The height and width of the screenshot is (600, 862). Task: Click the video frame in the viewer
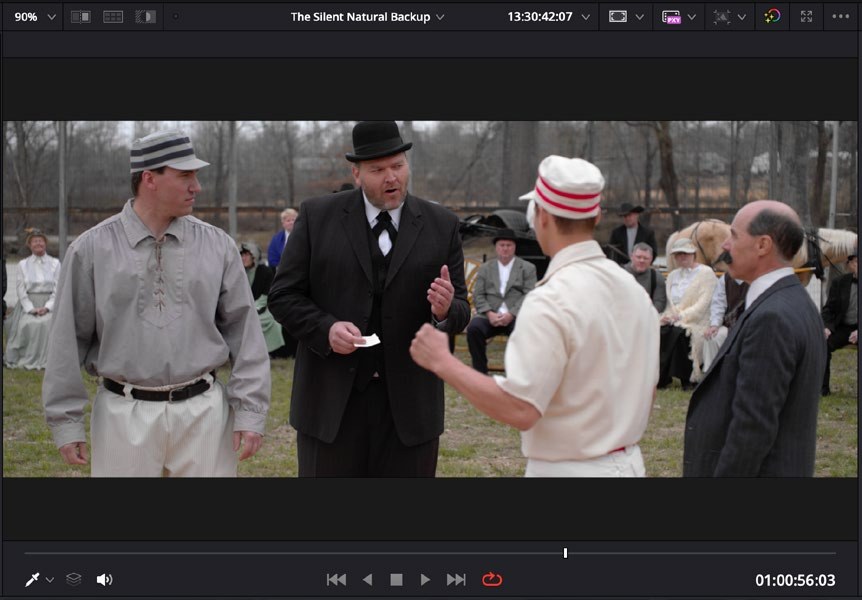tap(430, 299)
